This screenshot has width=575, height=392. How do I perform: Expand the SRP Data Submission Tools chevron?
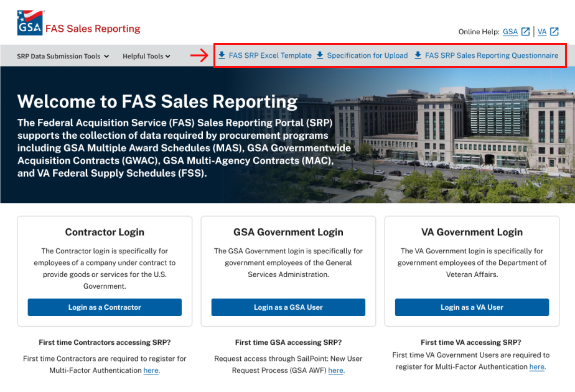[x=106, y=57]
